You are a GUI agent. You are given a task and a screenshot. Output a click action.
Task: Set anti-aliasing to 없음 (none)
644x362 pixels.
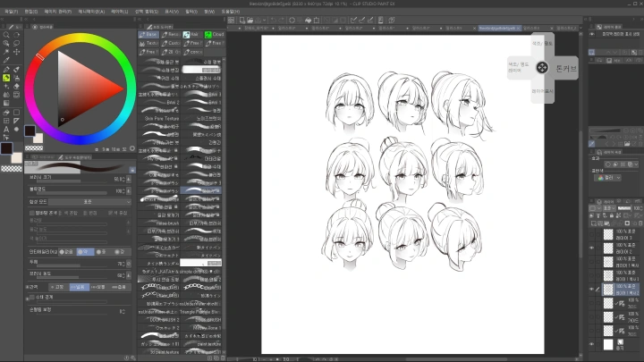click(66, 251)
